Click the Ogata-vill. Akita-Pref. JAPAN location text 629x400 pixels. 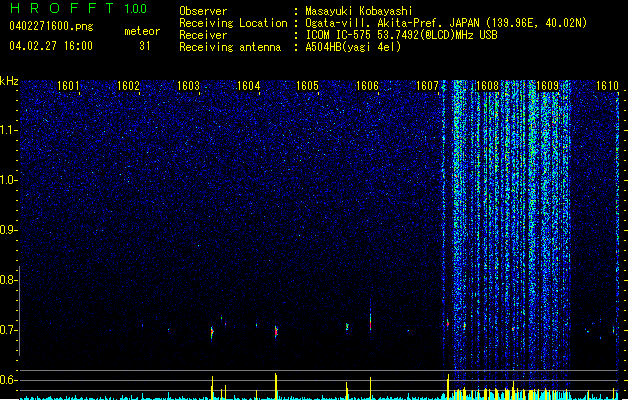[x=446, y=23]
